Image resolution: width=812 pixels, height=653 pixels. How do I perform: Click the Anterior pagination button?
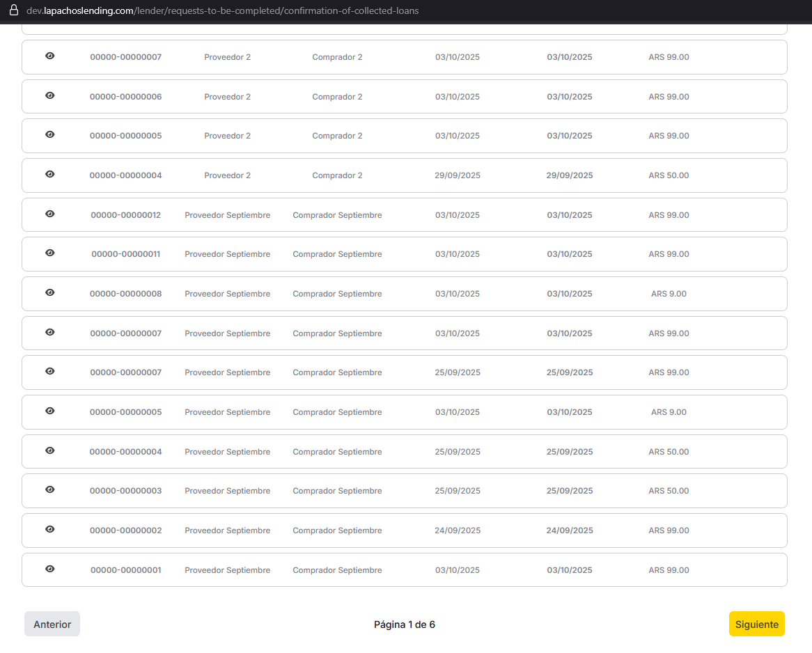click(x=52, y=624)
